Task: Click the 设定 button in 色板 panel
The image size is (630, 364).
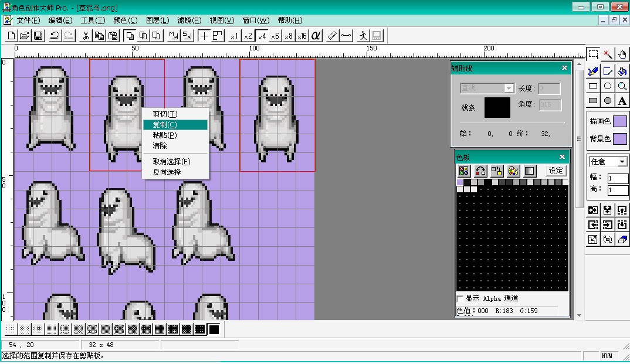Action: click(x=556, y=171)
